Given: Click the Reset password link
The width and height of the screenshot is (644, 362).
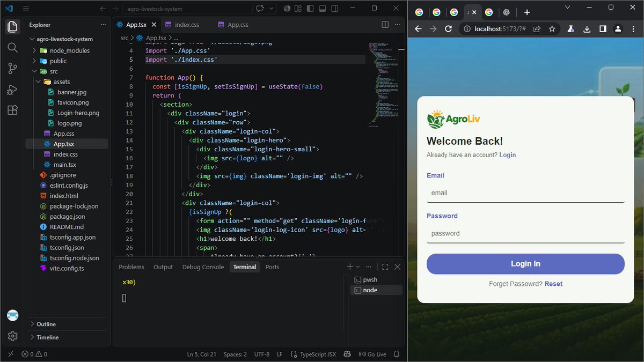Looking at the screenshot, I should [x=553, y=284].
